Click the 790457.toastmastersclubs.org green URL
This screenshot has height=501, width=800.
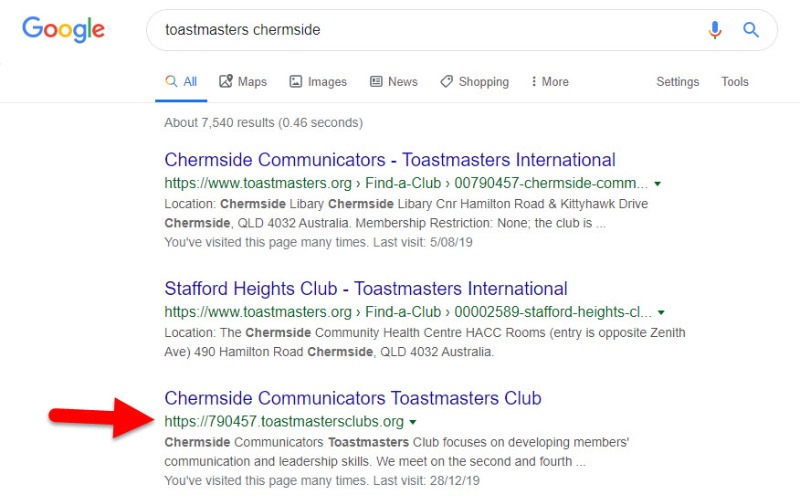(x=284, y=421)
